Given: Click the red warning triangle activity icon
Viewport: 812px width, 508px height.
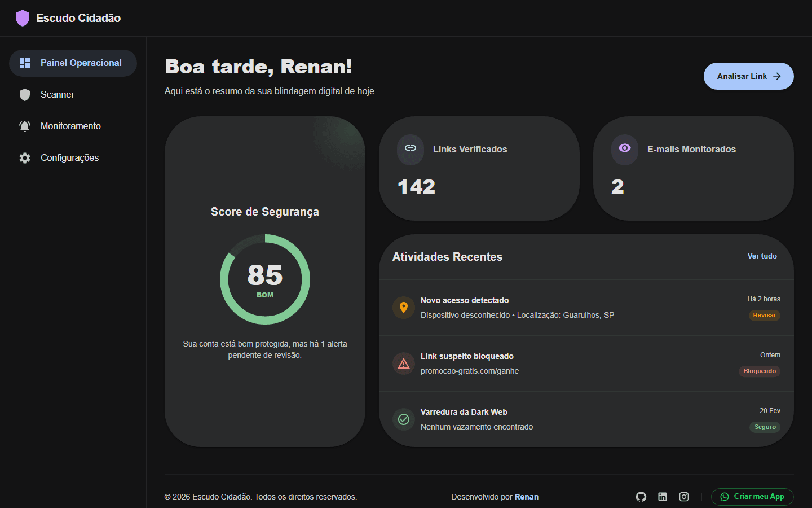Looking at the screenshot, I should click(x=404, y=364).
